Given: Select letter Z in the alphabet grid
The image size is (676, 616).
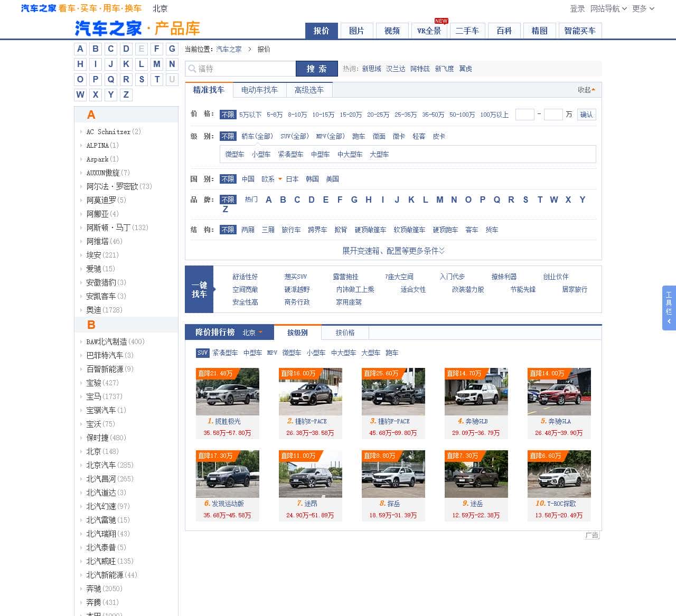Looking at the screenshot, I should click(x=126, y=95).
